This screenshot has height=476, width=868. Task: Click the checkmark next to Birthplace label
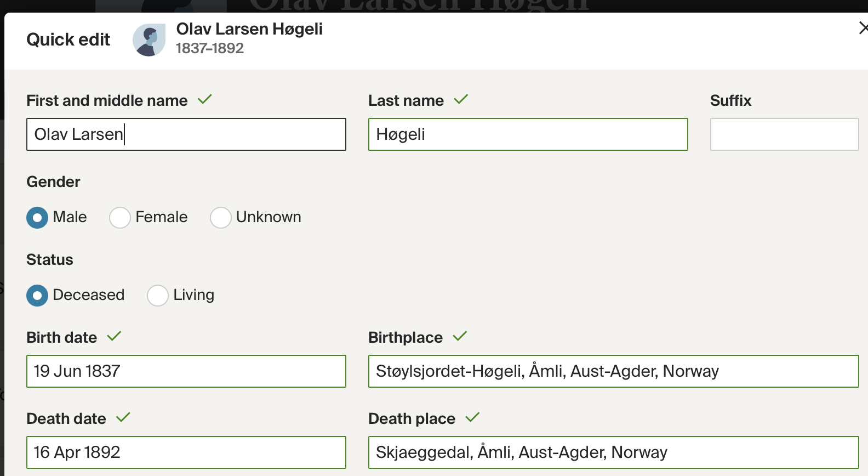tap(460, 336)
